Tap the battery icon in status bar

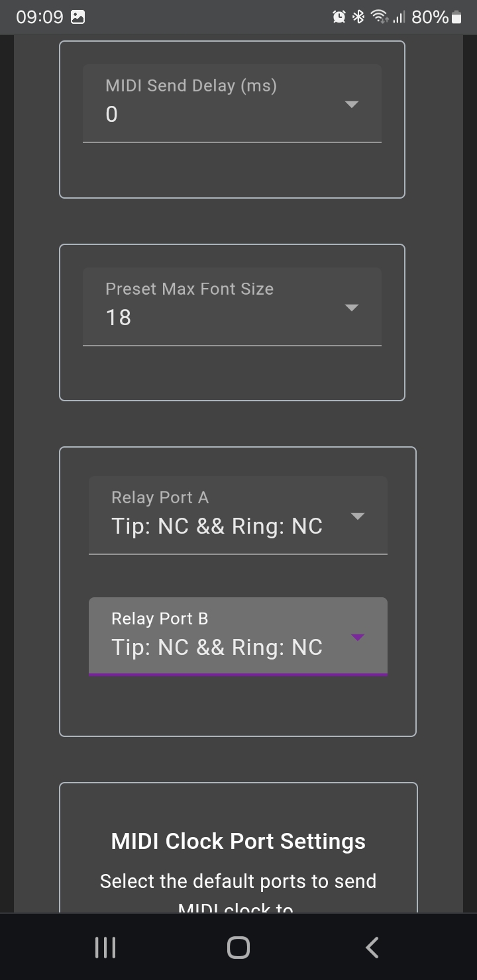click(x=456, y=17)
